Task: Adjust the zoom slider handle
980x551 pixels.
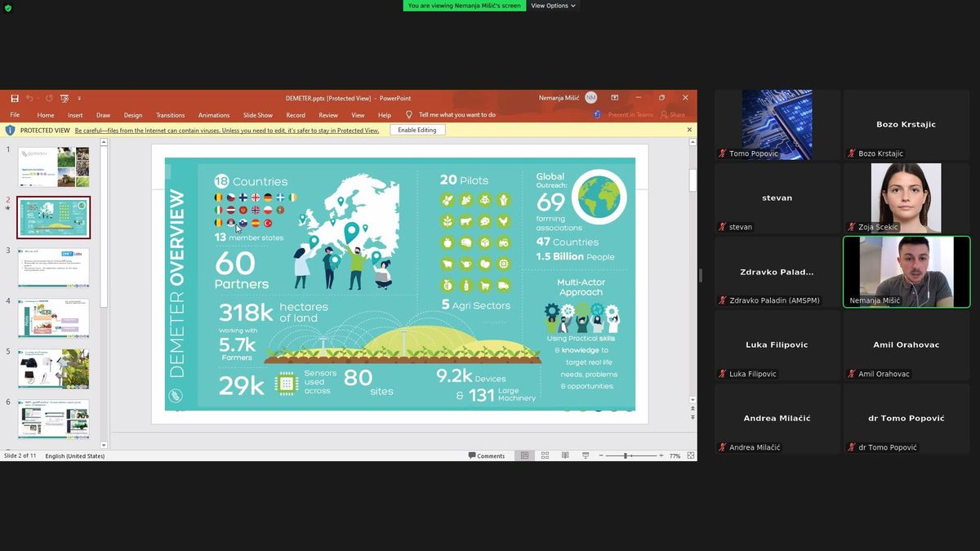Action: [626, 455]
